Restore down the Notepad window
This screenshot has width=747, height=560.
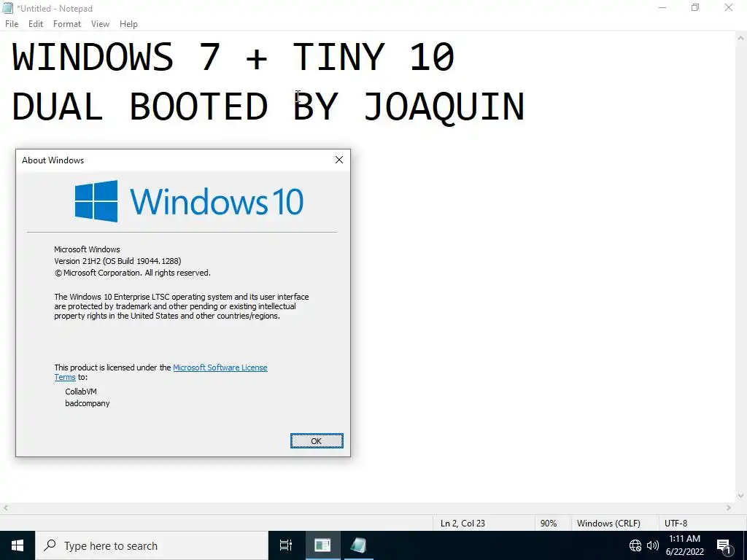click(695, 7)
